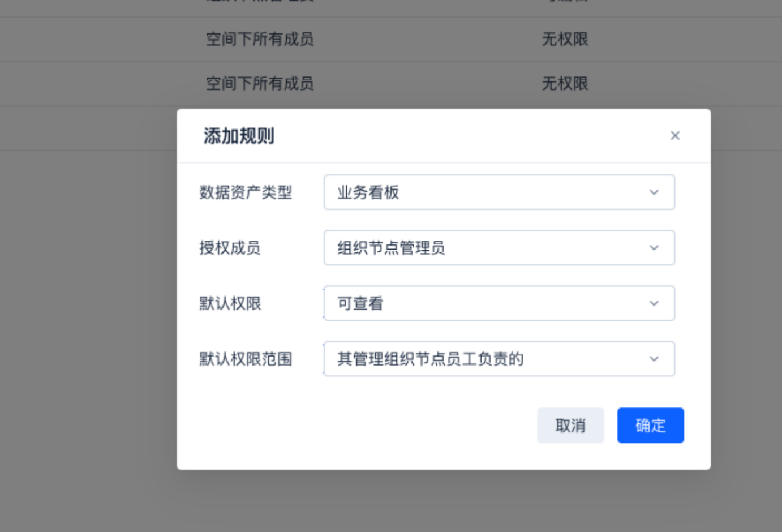
Task: Click the 默认权限范围 label
Action: point(246,359)
